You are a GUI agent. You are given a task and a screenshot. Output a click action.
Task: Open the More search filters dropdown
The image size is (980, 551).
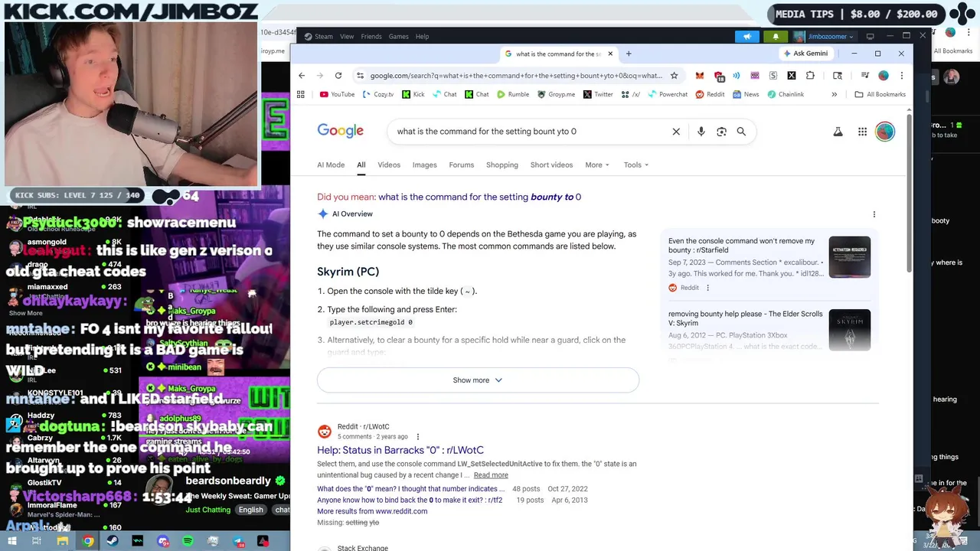tap(597, 165)
